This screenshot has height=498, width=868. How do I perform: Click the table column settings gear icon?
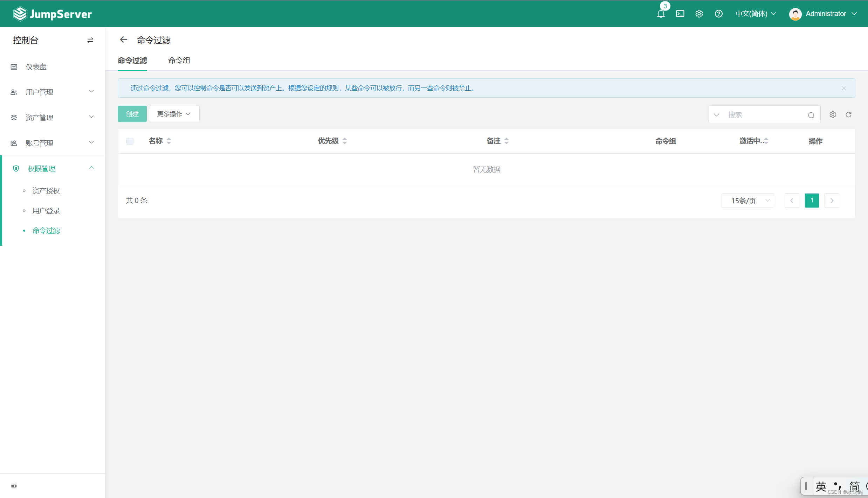pyautogui.click(x=833, y=115)
